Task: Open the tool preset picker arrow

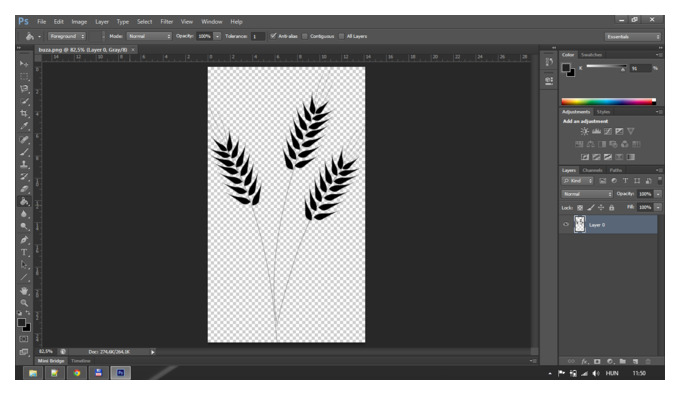Action: [x=39, y=37]
